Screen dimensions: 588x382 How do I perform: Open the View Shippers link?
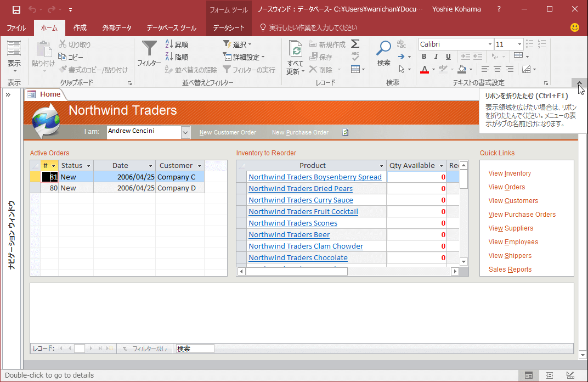coord(510,256)
